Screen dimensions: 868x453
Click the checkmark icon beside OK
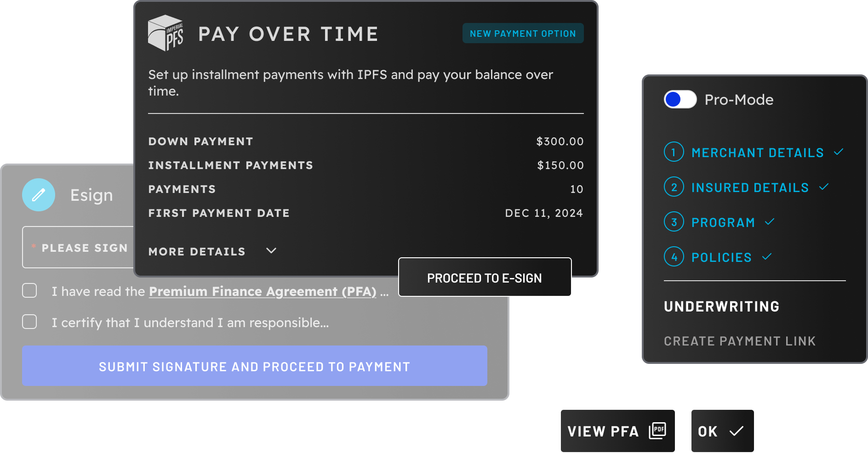pyautogui.click(x=736, y=431)
